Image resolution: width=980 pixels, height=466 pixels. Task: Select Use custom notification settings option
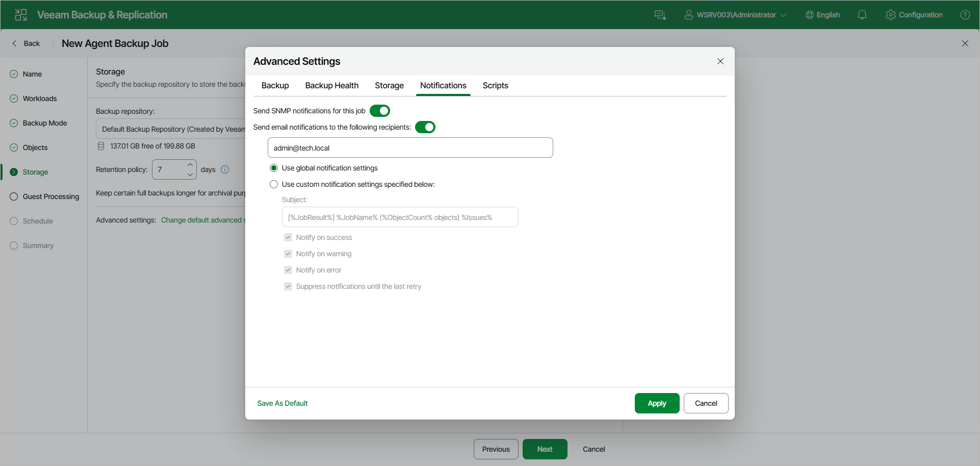pyautogui.click(x=274, y=184)
